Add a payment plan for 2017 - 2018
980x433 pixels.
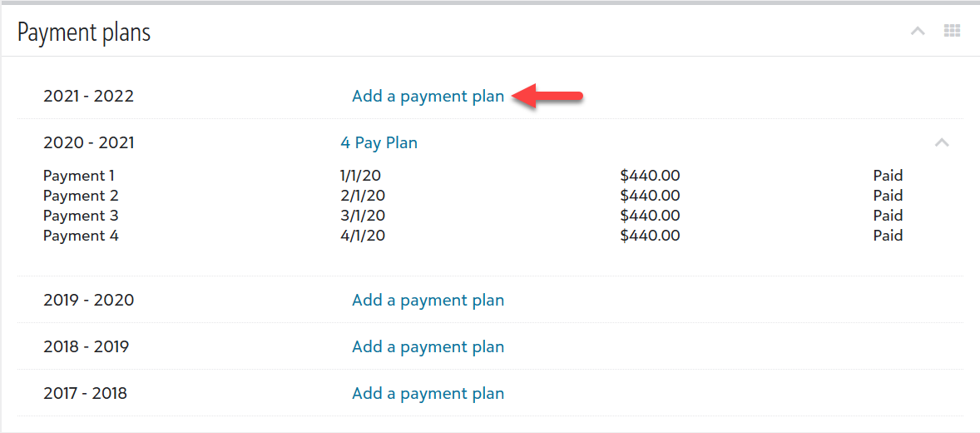428,394
